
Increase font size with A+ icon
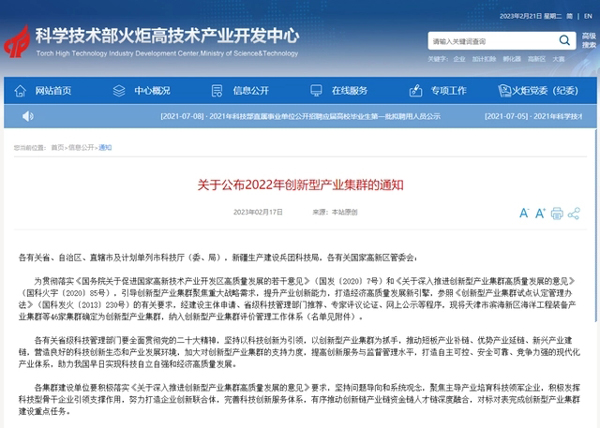tap(540, 213)
